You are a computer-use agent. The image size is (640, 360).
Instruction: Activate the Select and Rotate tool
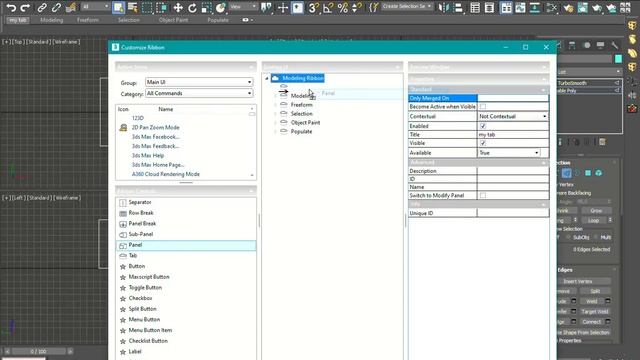192,7
